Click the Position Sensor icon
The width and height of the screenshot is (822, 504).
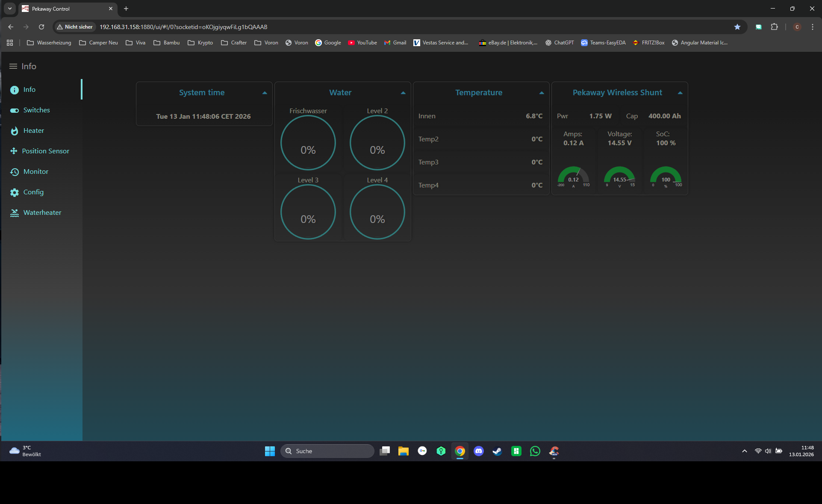pyautogui.click(x=14, y=151)
